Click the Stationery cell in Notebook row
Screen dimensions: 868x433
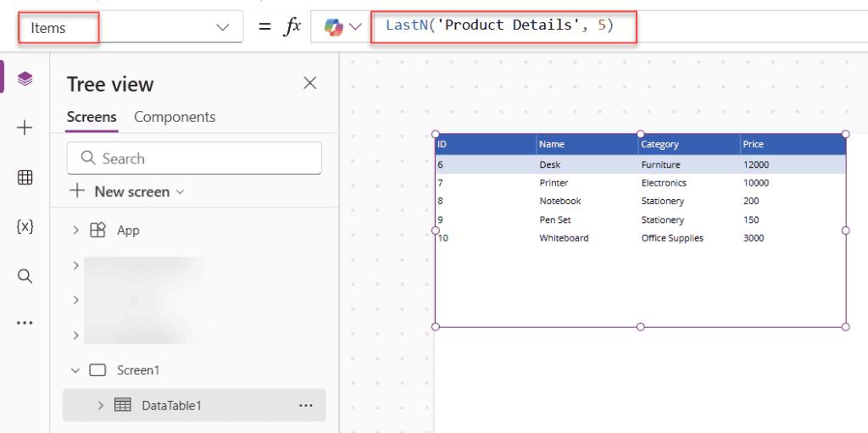[x=663, y=201]
